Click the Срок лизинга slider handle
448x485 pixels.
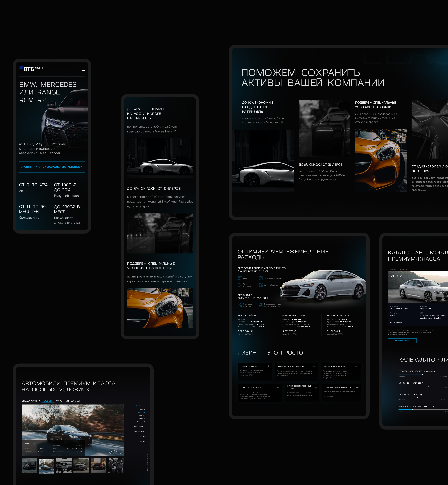(417, 398)
